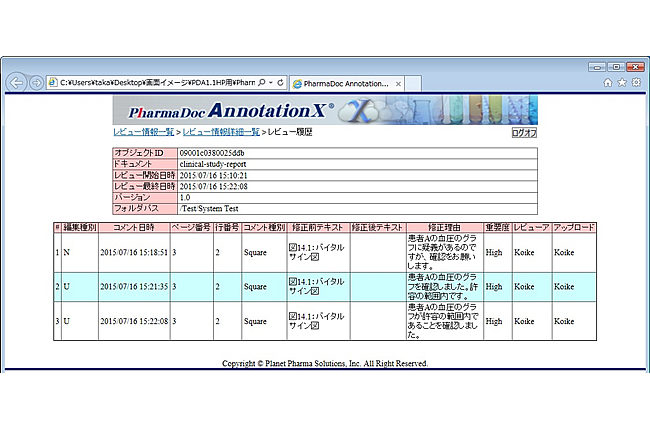
Task: Click the search magnifier in address bar
Action: (x=262, y=83)
